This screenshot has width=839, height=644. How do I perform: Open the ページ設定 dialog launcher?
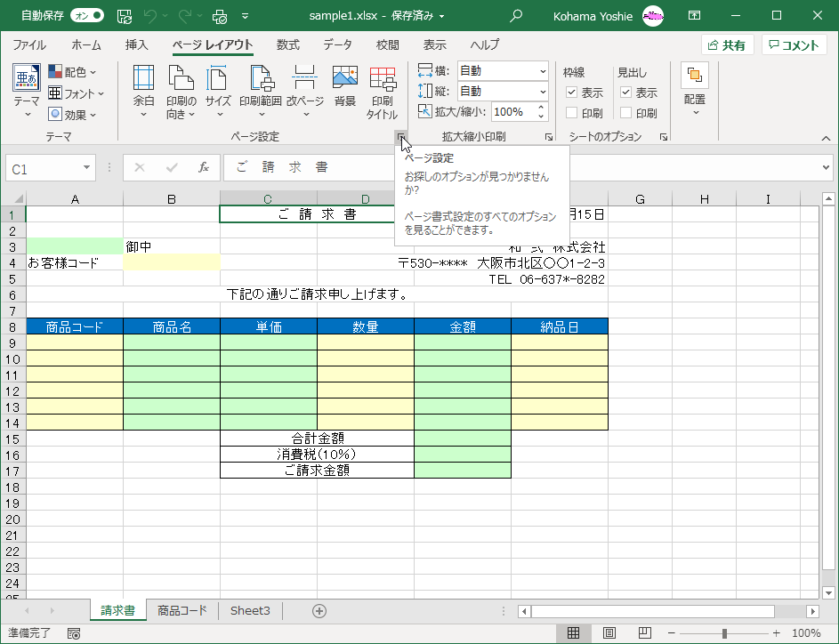(400, 137)
